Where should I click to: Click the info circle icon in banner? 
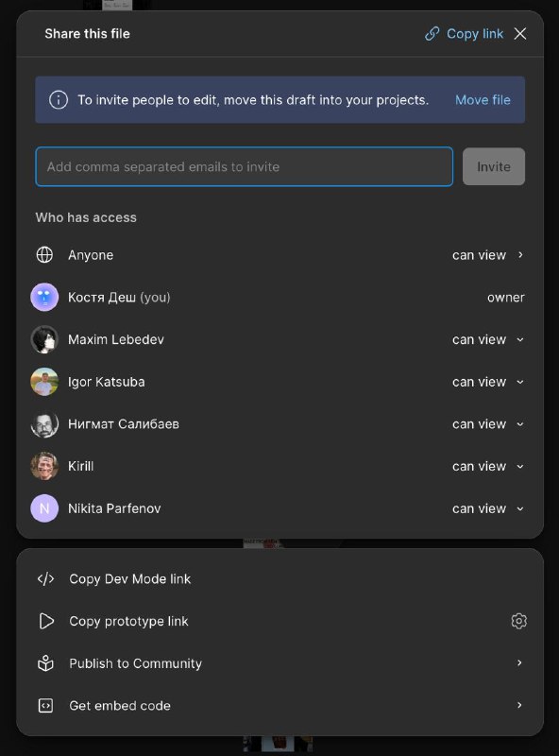pyautogui.click(x=59, y=100)
